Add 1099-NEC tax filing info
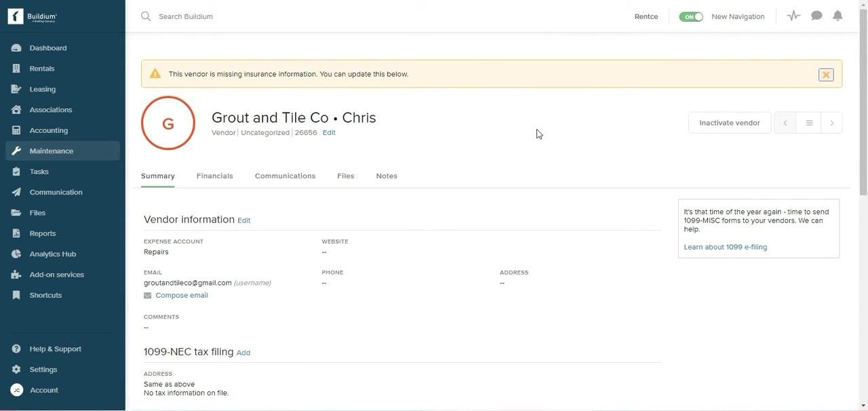 pos(243,353)
